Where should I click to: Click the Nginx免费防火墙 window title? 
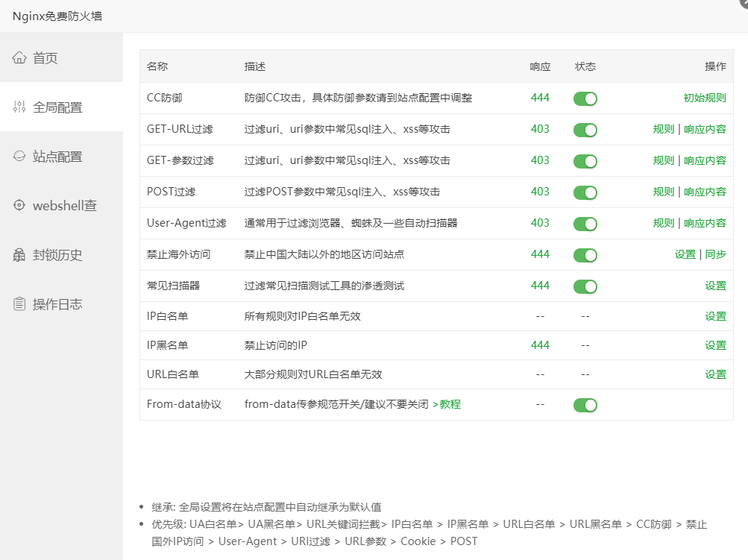point(57,16)
